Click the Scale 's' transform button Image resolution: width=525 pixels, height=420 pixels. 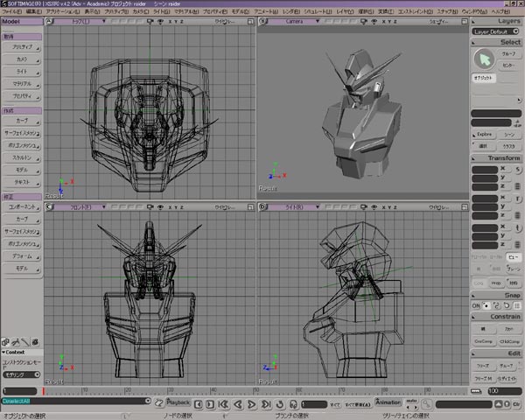518,170
